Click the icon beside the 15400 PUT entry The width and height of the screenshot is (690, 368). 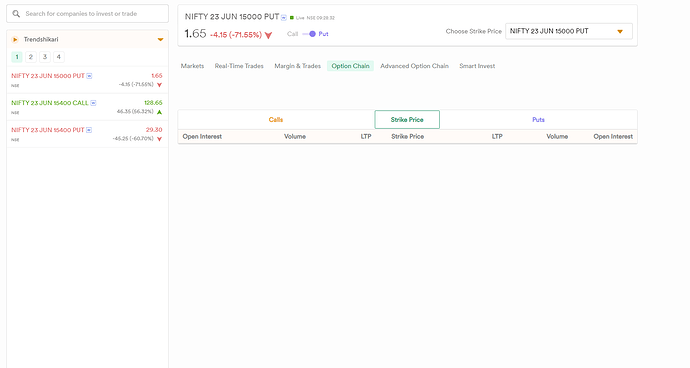(x=89, y=130)
